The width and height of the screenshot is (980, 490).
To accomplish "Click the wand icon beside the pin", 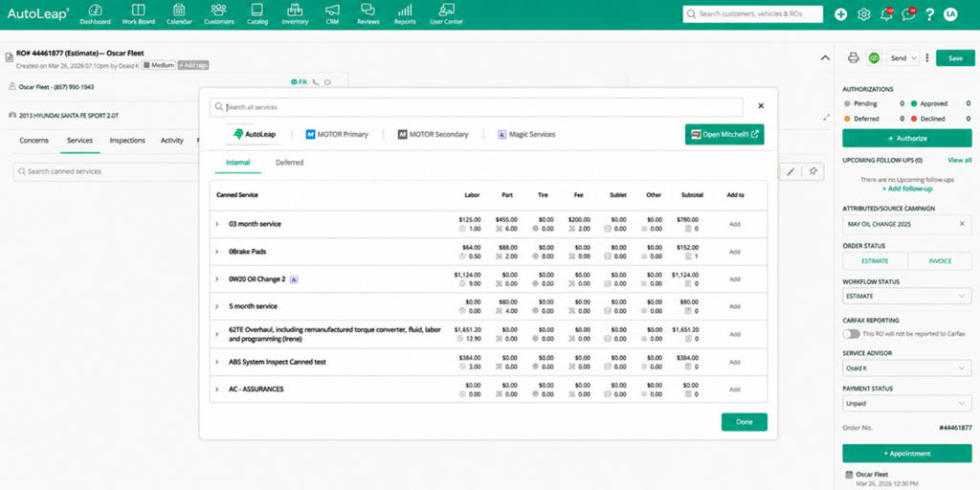I will coord(791,171).
